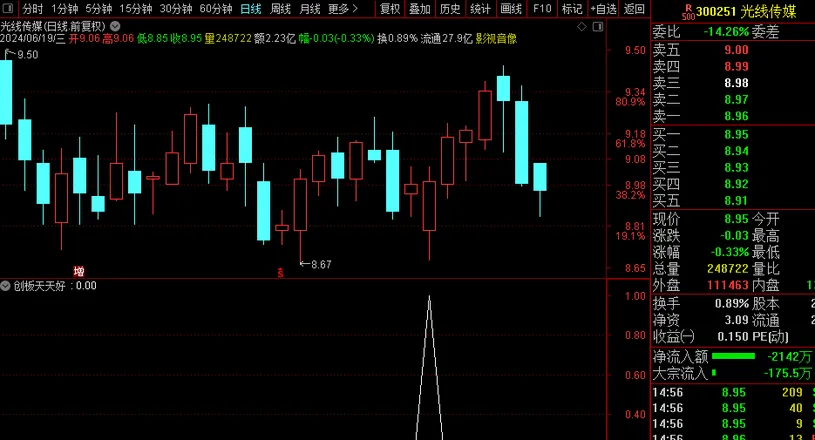Click the 影视音像 sector label

496,38
